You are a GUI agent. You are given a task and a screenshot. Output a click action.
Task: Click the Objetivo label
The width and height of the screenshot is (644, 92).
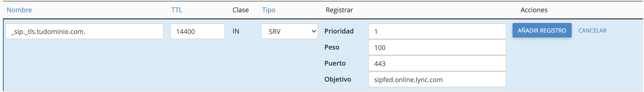pyautogui.click(x=338, y=79)
